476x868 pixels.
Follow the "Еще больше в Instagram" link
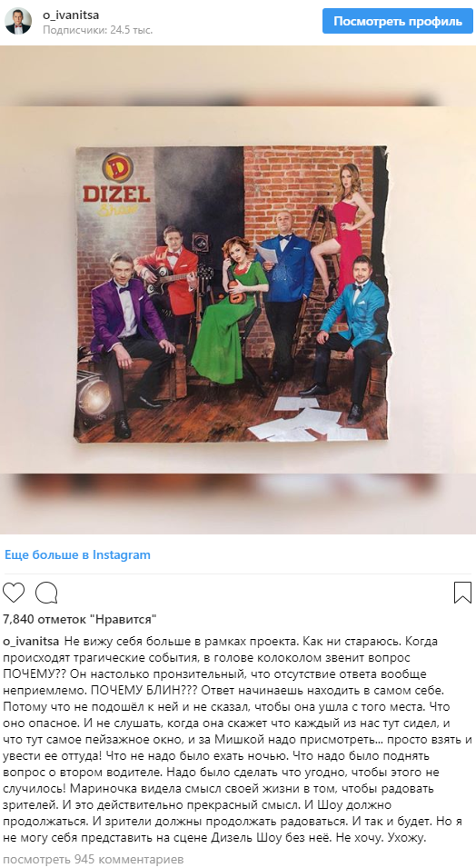tap(77, 554)
